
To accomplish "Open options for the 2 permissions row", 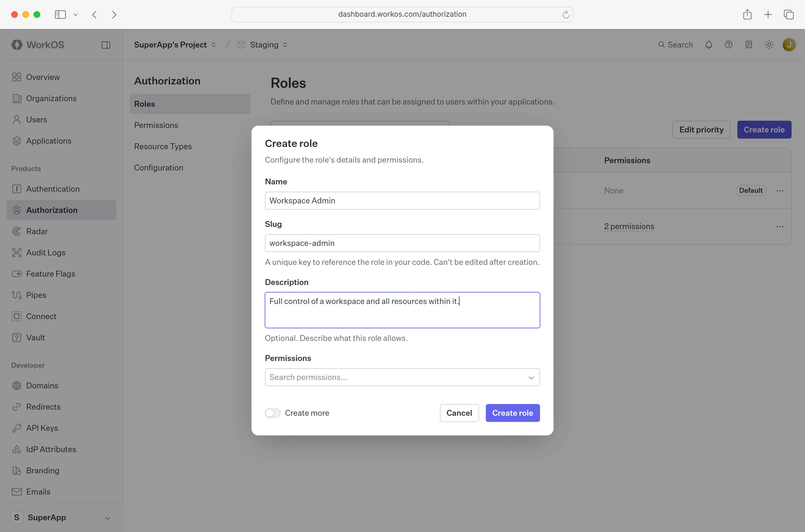I will tap(780, 226).
